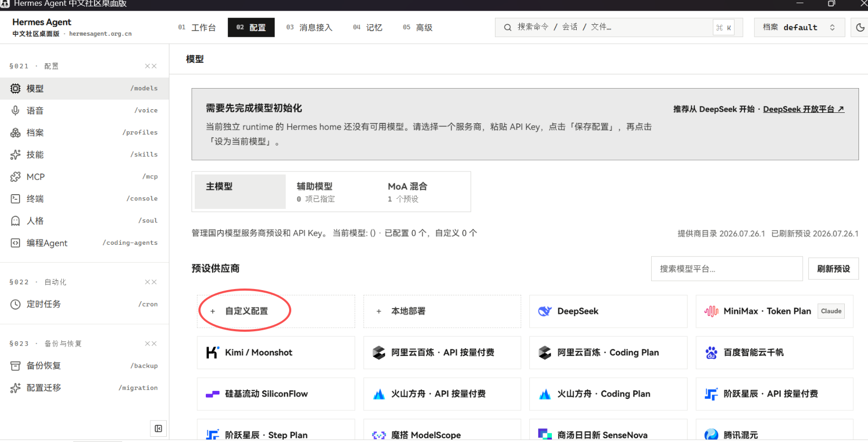The image size is (868, 442).
Task: Click hermesagent.org.cn text in header
Action: tap(100, 34)
